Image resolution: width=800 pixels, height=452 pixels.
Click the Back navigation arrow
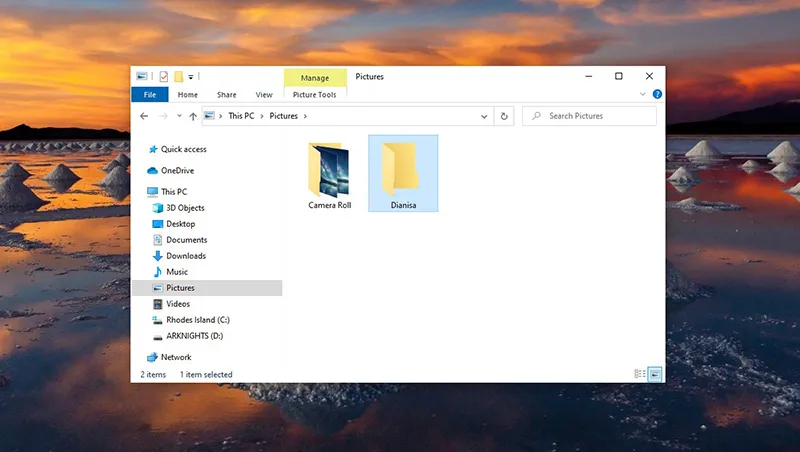[x=144, y=116]
